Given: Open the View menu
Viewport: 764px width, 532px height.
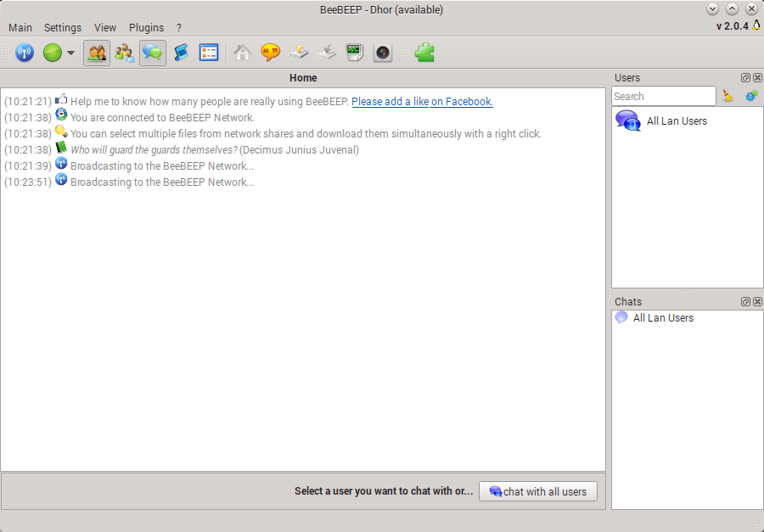Looking at the screenshot, I should click(x=105, y=28).
